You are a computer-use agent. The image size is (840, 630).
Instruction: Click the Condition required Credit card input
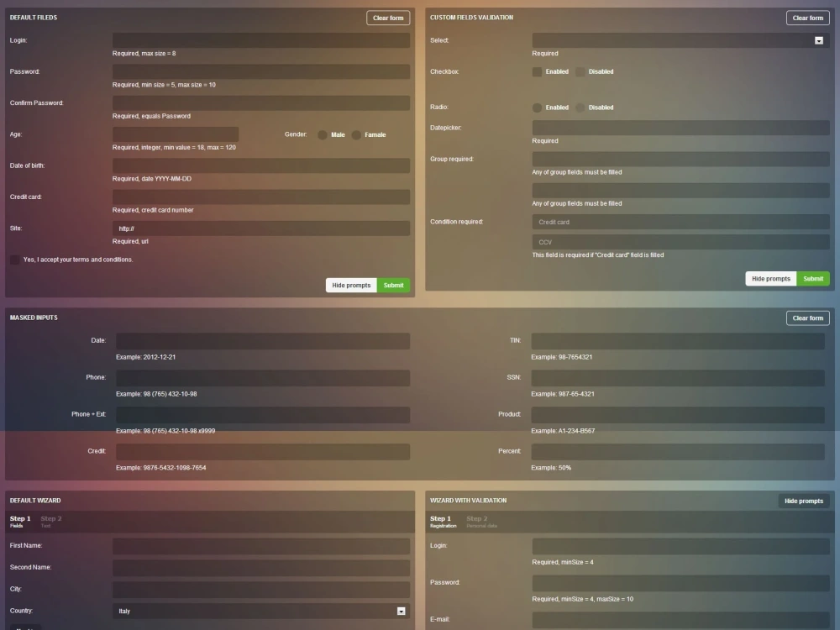pyautogui.click(x=680, y=222)
